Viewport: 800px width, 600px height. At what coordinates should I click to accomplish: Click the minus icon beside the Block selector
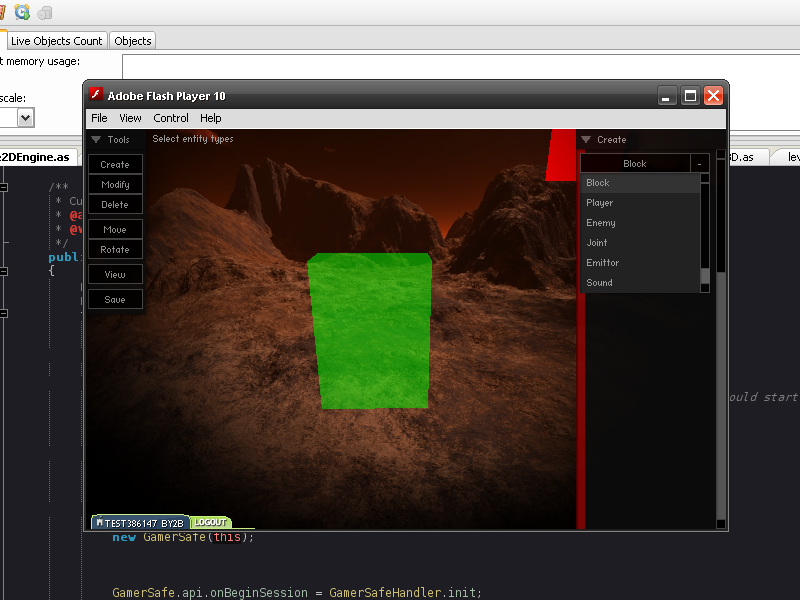pyautogui.click(x=700, y=162)
